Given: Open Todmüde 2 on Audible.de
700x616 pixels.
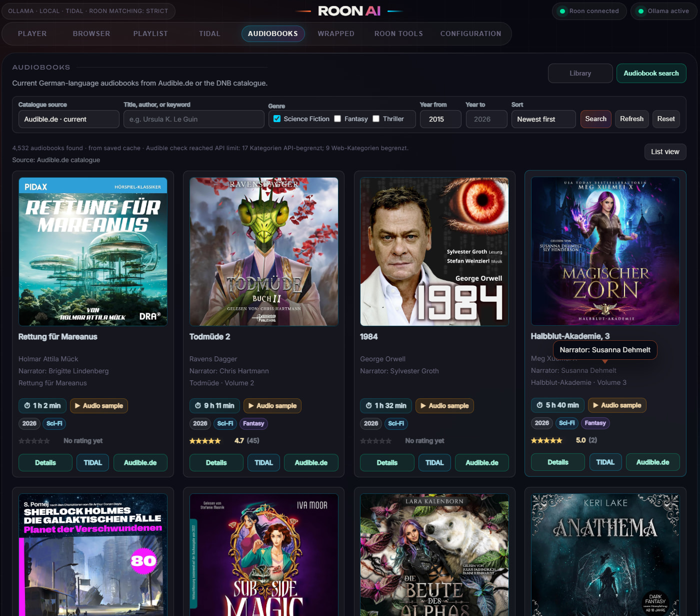Looking at the screenshot, I should [x=311, y=463].
